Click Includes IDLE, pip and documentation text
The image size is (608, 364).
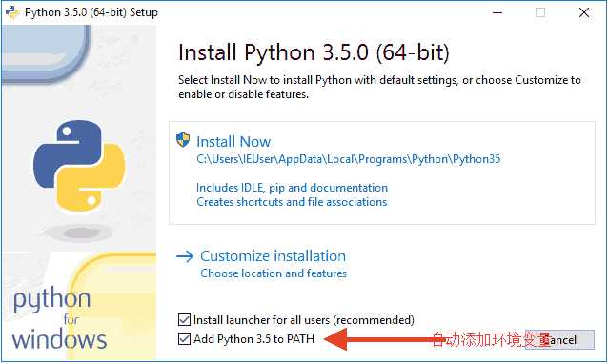point(292,188)
